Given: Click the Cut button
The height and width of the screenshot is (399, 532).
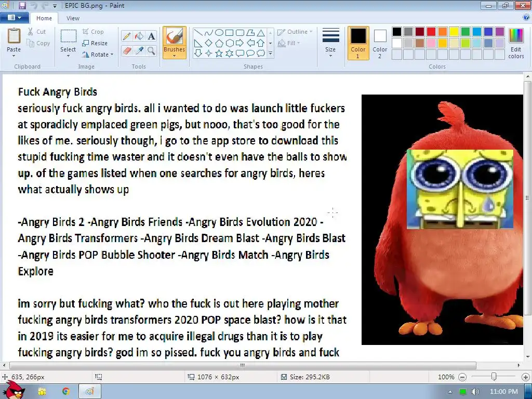Looking at the screenshot, I should coord(37,32).
